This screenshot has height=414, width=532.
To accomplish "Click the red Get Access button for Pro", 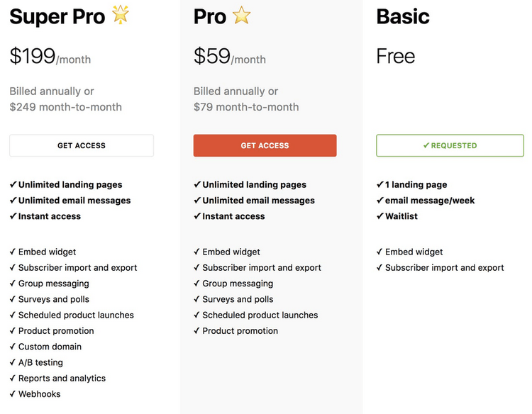I will [265, 145].
